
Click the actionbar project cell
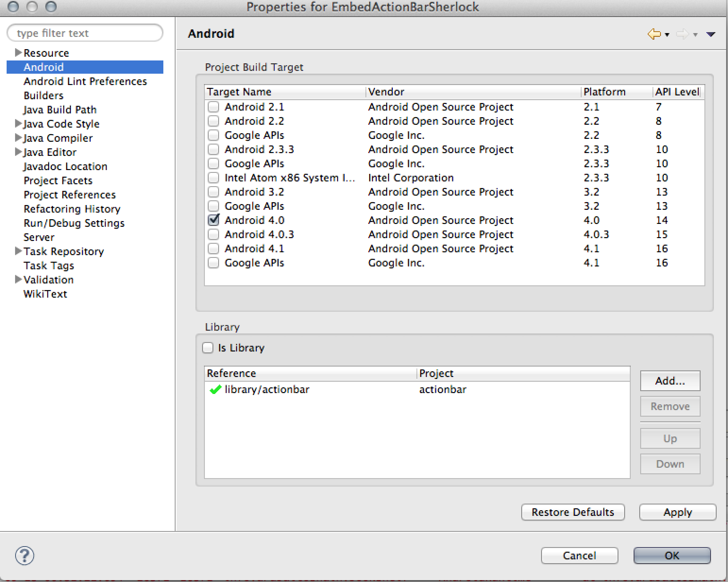point(442,390)
